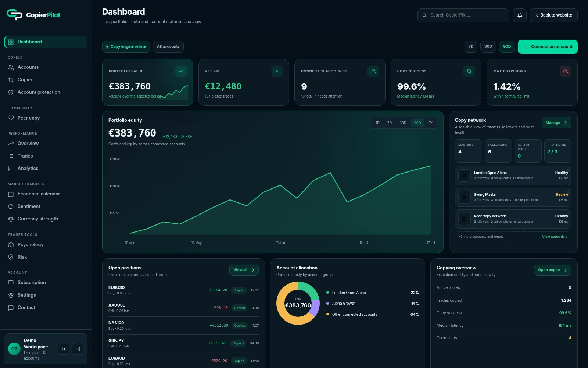Switch equity chart to 1D
The height and width of the screenshot is (368, 588).
[377, 123]
